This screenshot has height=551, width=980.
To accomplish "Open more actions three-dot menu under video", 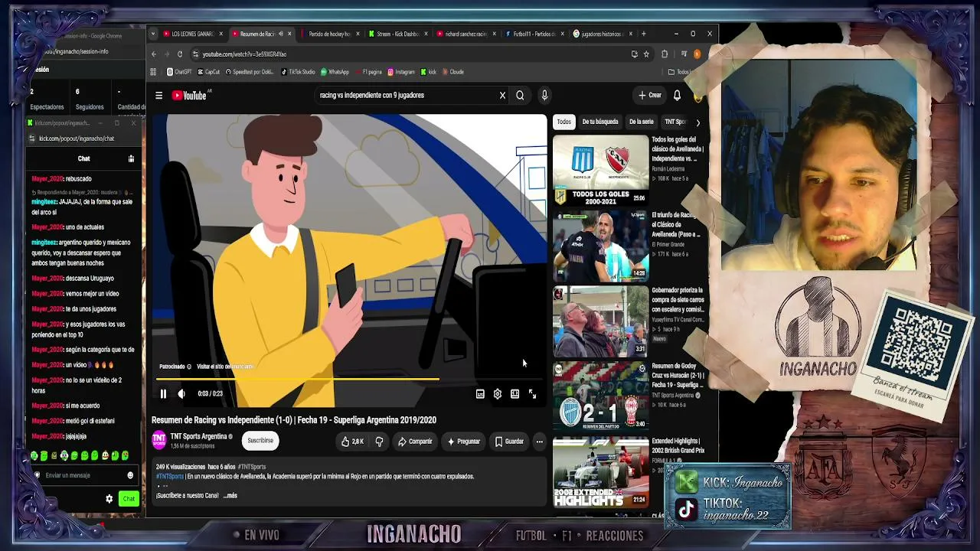I will click(x=539, y=442).
